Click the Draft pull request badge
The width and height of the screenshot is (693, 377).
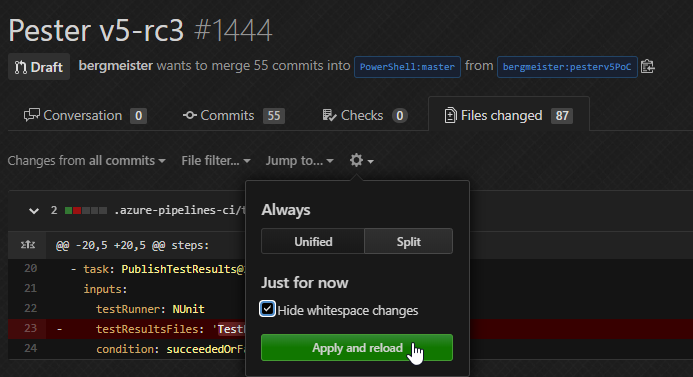pos(39,67)
